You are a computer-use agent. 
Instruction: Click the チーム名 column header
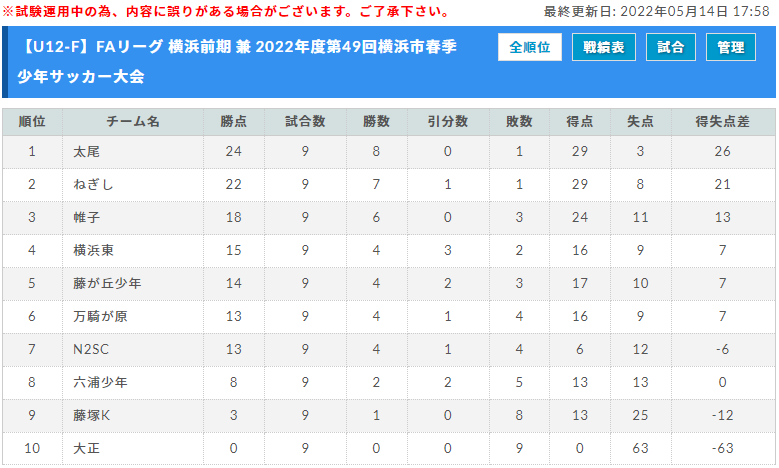pyautogui.click(x=133, y=122)
